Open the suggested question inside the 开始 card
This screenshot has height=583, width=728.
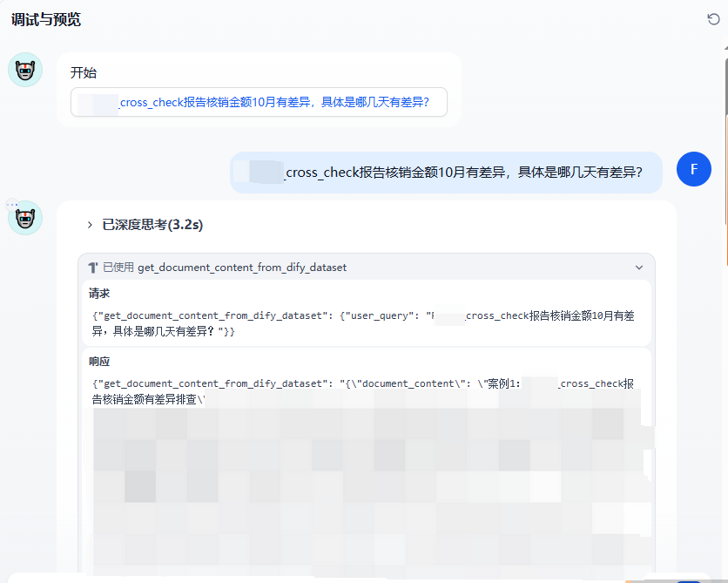point(259,102)
